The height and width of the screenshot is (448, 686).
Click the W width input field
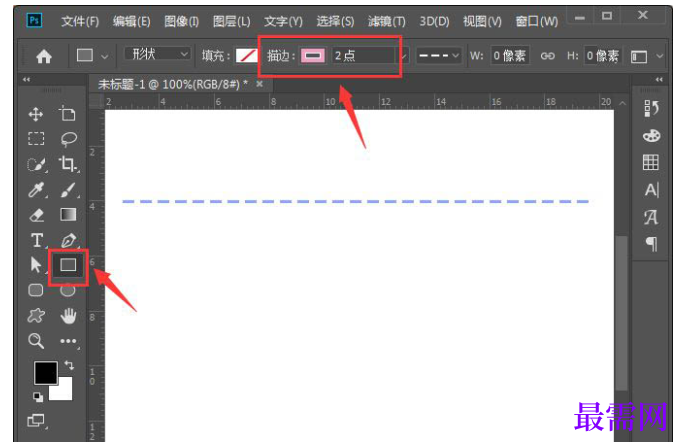(x=510, y=56)
